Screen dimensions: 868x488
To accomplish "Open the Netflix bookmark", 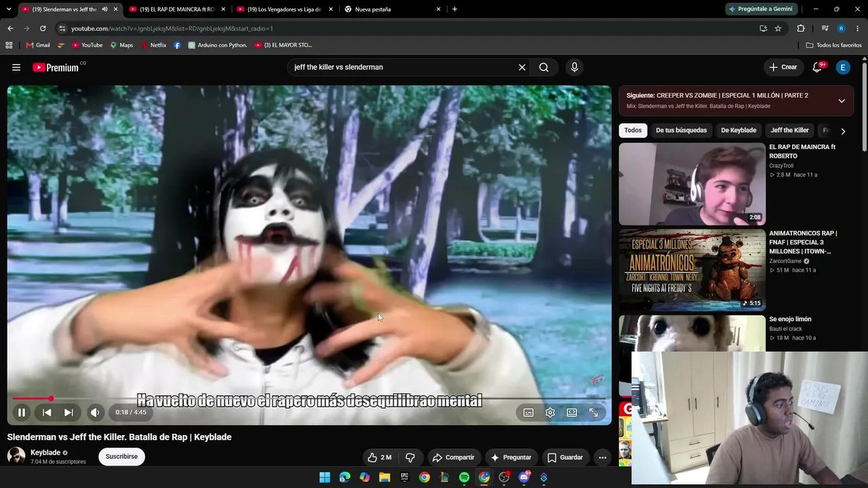I will (x=153, y=45).
